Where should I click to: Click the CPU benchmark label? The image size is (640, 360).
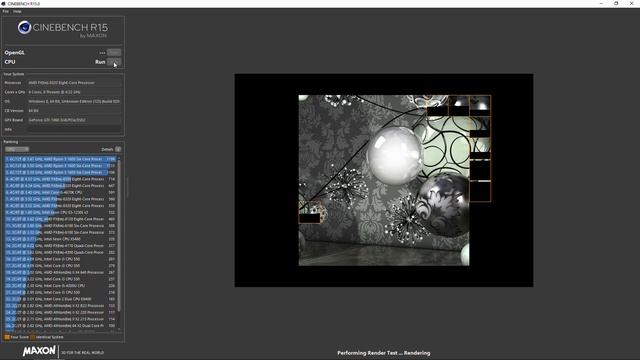tap(10, 62)
